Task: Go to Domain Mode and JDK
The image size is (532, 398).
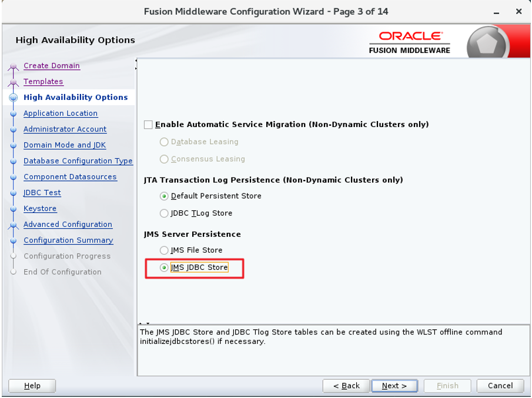Action: point(65,145)
